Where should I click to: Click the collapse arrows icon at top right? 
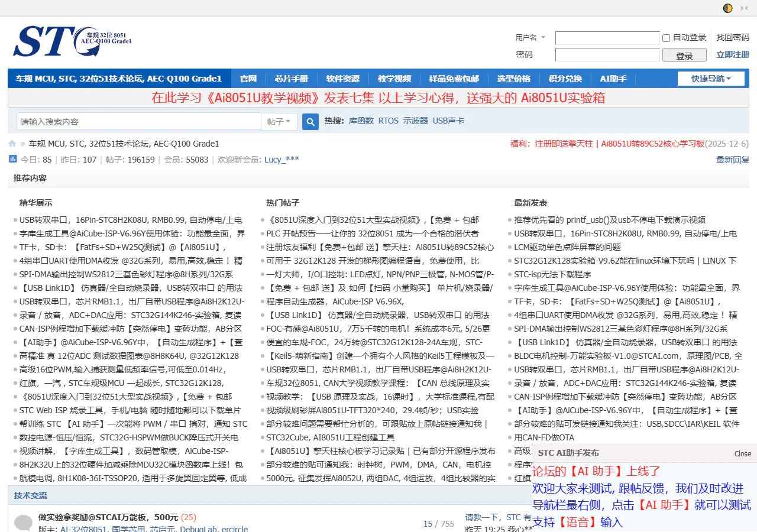click(744, 8)
